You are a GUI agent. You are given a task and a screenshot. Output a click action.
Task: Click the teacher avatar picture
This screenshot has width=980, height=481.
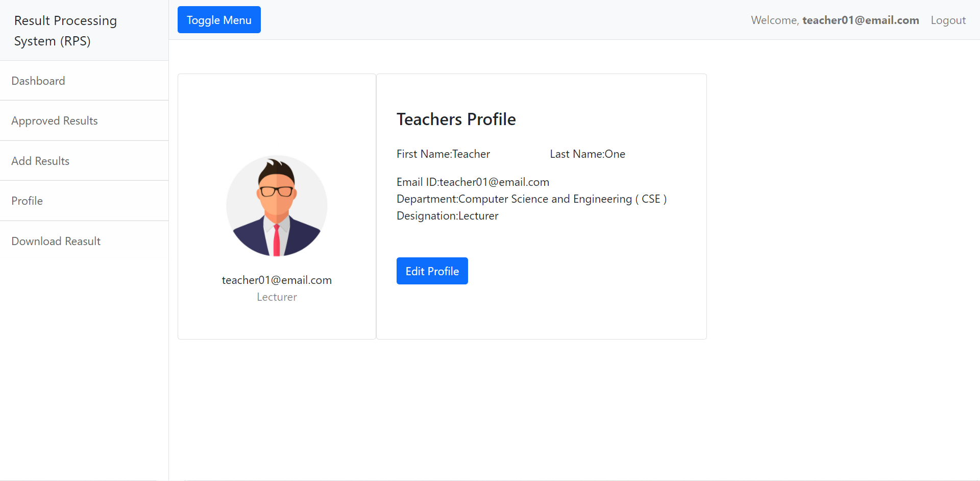277,206
